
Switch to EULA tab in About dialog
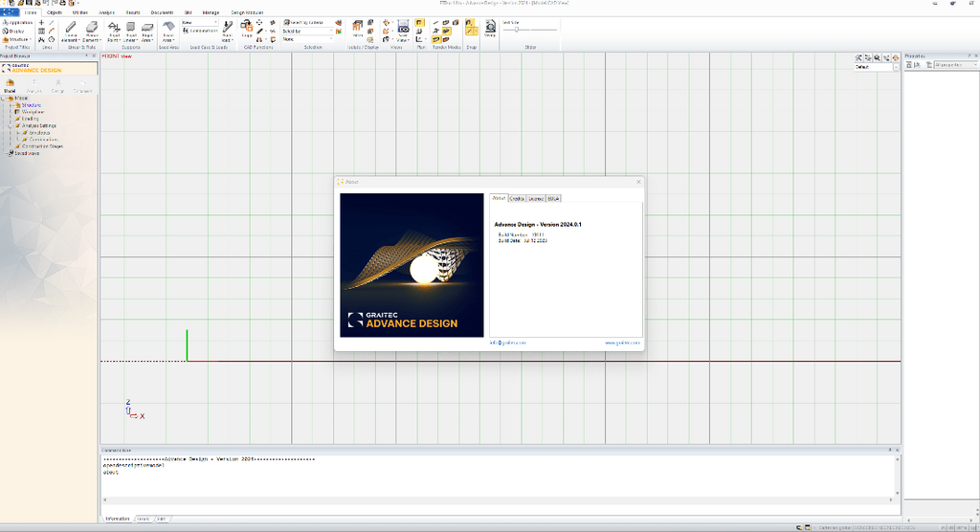point(554,198)
